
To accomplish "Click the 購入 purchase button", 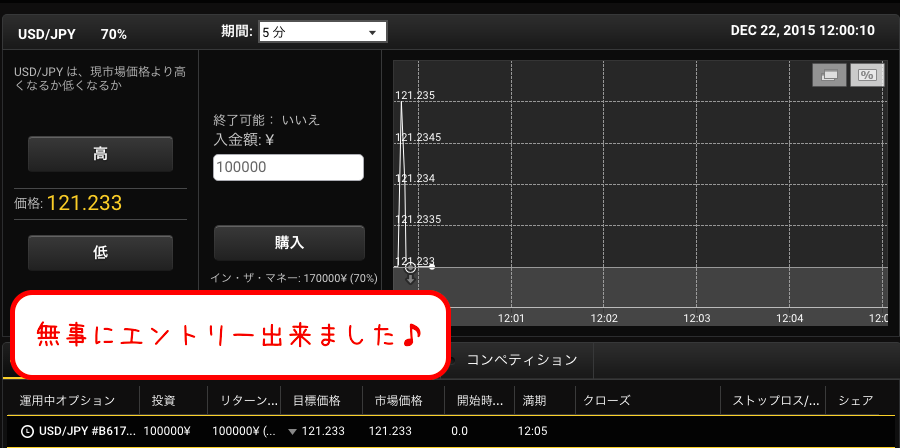I will pyautogui.click(x=289, y=243).
